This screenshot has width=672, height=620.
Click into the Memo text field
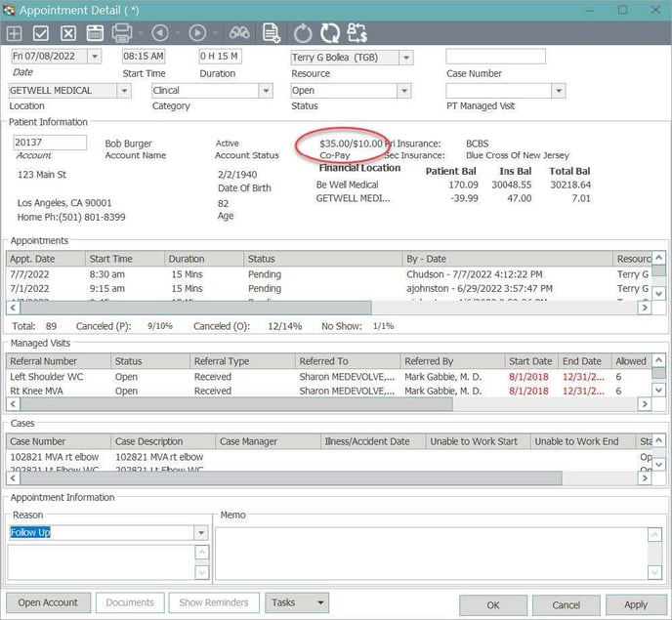point(430,553)
